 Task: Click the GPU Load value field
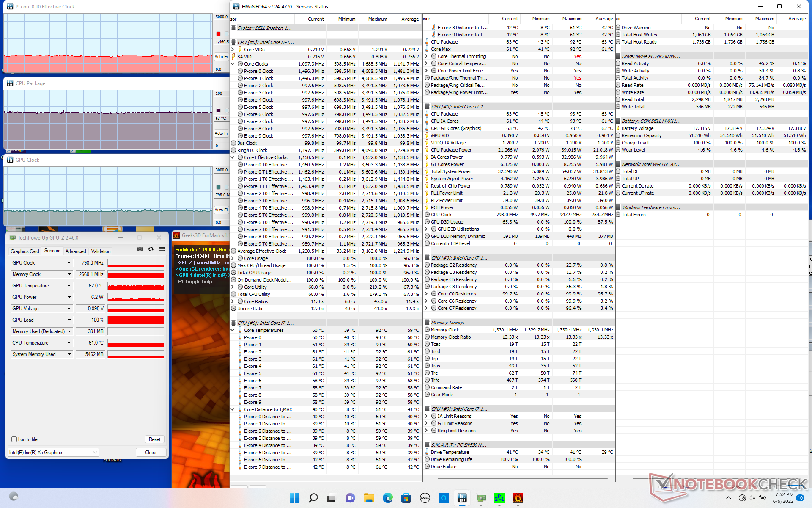pyautogui.click(x=90, y=320)
